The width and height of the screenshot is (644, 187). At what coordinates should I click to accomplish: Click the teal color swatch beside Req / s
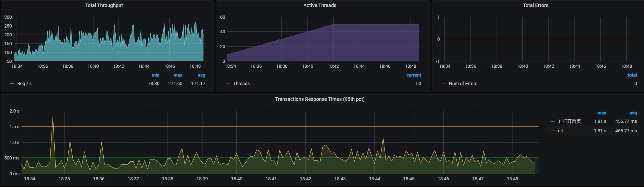(x=12, y=84)
